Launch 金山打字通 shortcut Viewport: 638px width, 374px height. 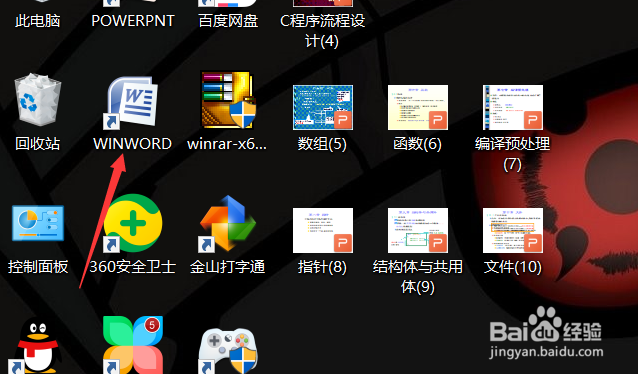(227, 224)
